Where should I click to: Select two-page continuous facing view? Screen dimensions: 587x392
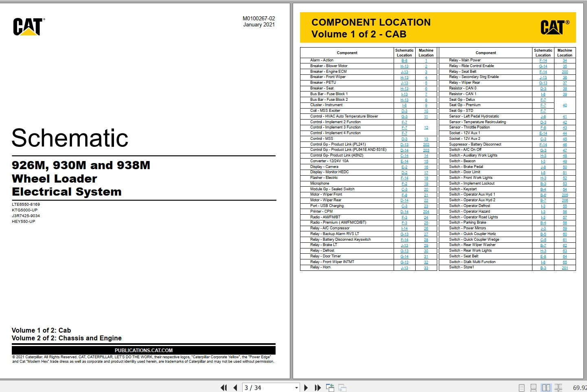[558, 388]
